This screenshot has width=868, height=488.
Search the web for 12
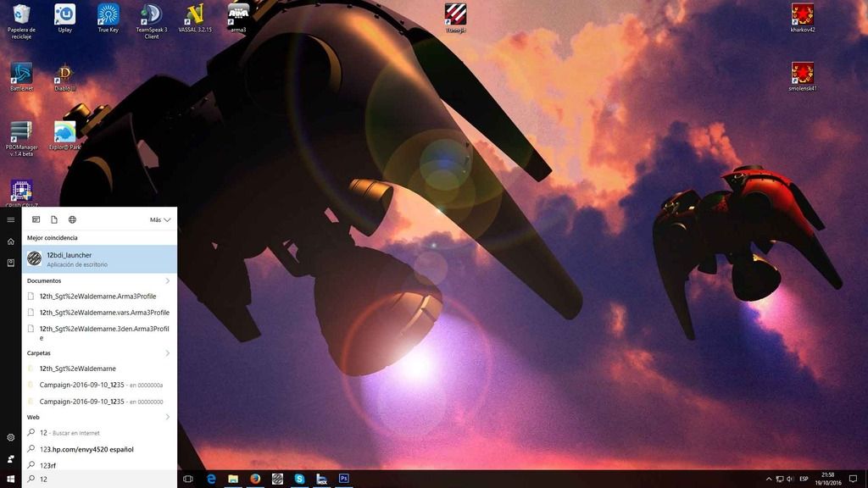click(x=100, y=433)
